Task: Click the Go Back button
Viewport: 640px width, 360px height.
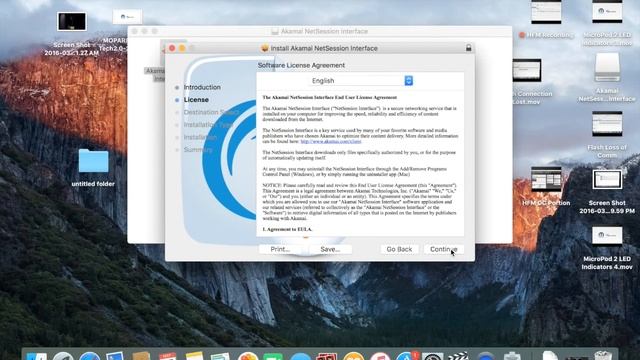Action: (399, 249)
